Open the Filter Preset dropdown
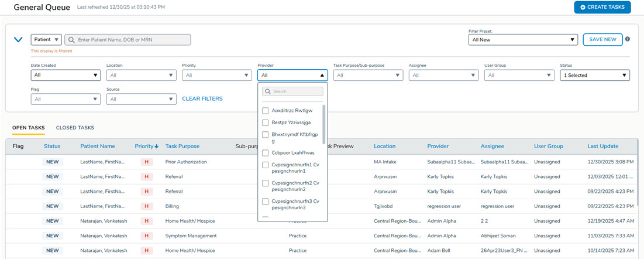644x259 pixels. pyautogui.click(x=523, y=40)
